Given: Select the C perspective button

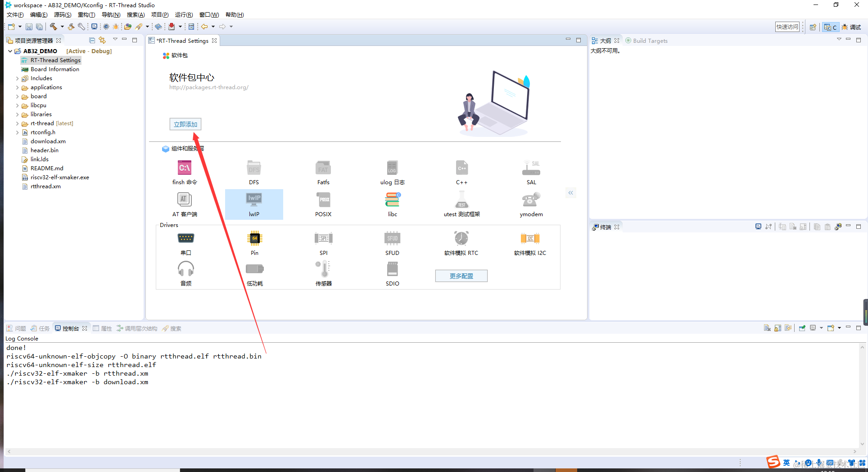Looking at the screenshot, I should (830, 27).
